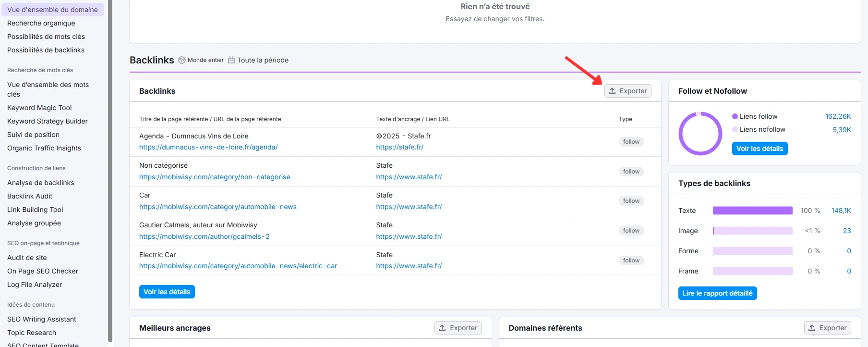The image size is (868, 347).
Task: Click the Forme backlink type bar
Action: pyautogui.click(x=753, y=251)
